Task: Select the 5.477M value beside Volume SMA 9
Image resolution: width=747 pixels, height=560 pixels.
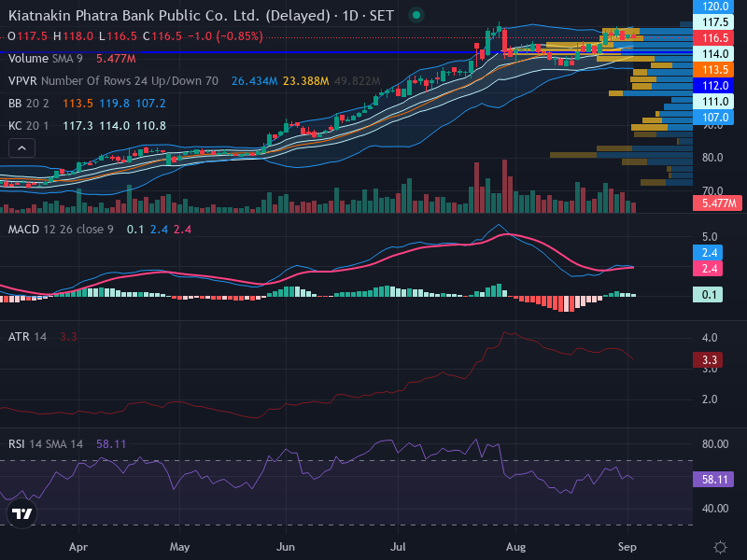Action: [116, 59]
